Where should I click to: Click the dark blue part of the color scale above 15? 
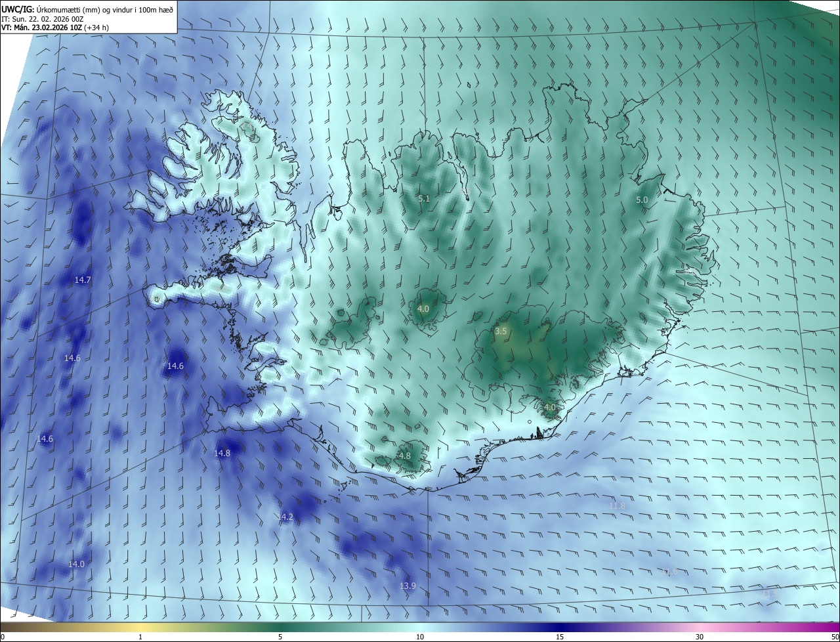click(x=560, y=627)
